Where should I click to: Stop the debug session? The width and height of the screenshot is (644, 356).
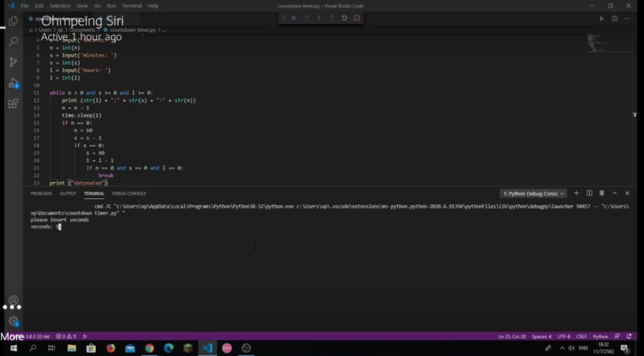pos(357,18)
